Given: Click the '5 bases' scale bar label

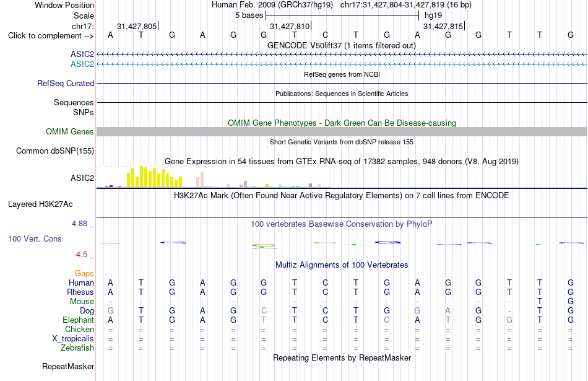Looking at the screenshot, I should [249, 15].
